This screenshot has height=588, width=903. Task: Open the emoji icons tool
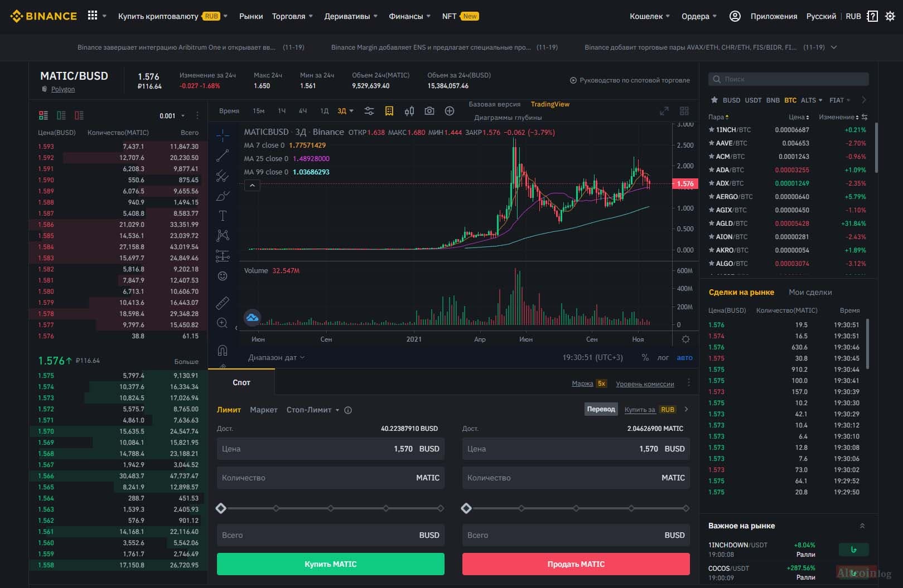point(223,276)
